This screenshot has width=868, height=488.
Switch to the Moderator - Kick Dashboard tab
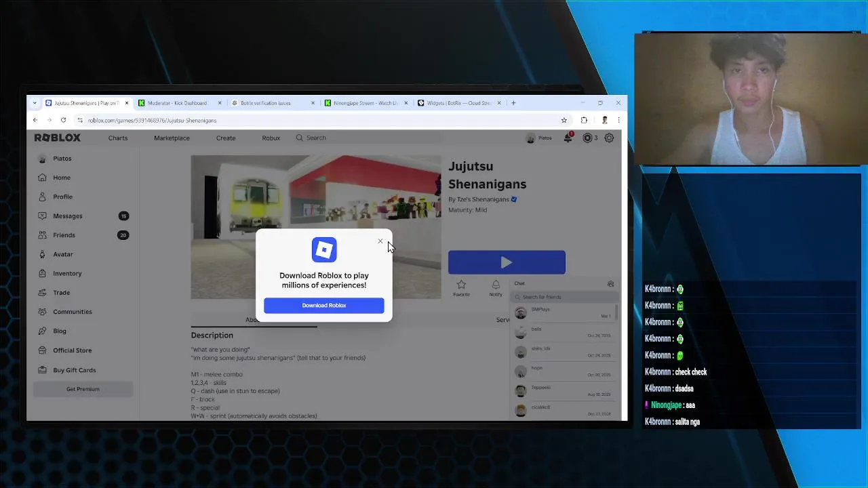click(x=176, y=103)
